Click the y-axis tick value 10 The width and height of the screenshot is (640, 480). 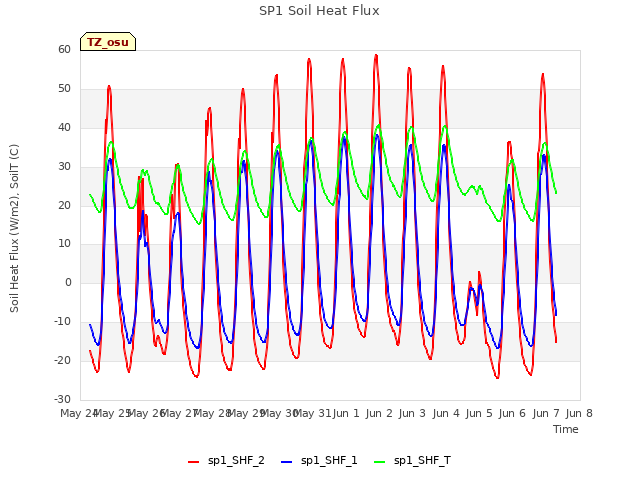pos(64,244)
